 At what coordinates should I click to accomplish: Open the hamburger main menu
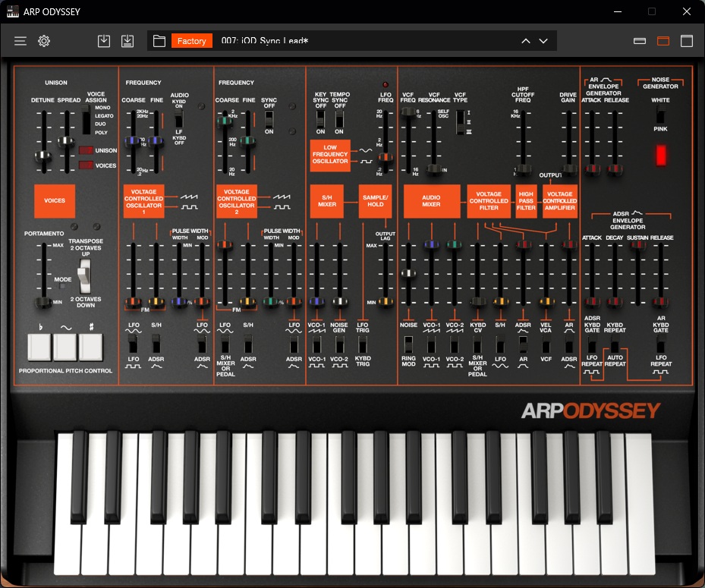[x=20, y=42]
